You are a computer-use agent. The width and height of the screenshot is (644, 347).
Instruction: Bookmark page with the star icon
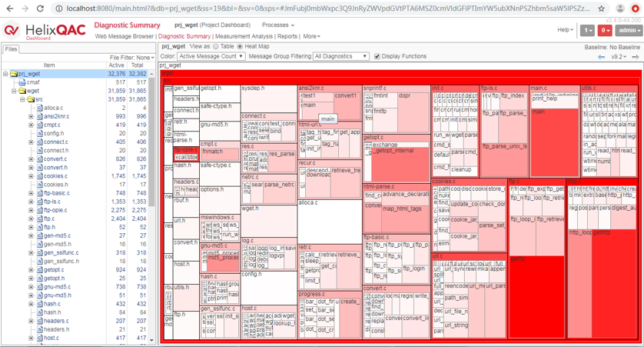[x=601, y=8]
